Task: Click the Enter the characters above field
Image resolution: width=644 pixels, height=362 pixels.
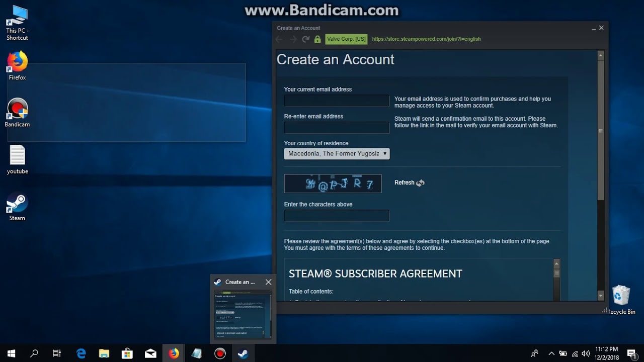Action: 337,216
